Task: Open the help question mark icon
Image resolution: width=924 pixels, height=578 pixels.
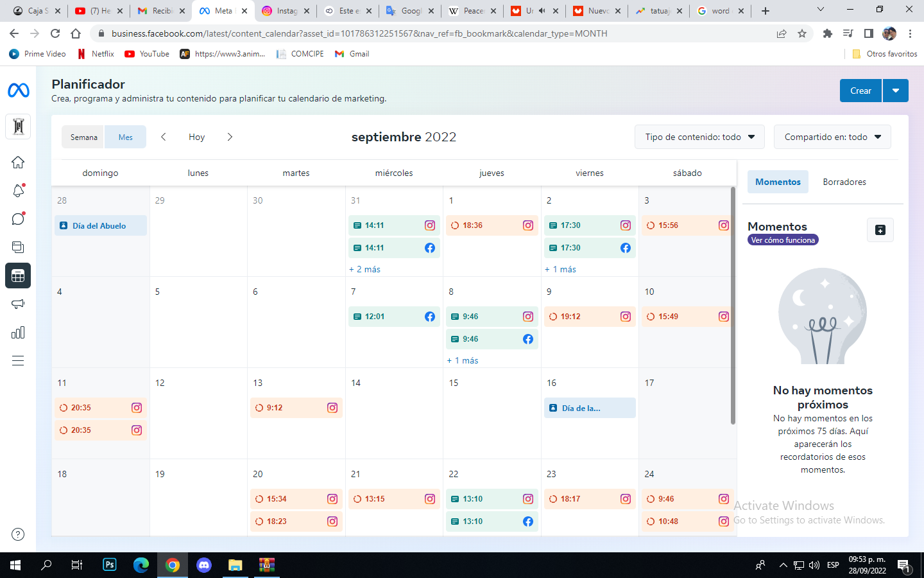Action: [x=18, y=534]
